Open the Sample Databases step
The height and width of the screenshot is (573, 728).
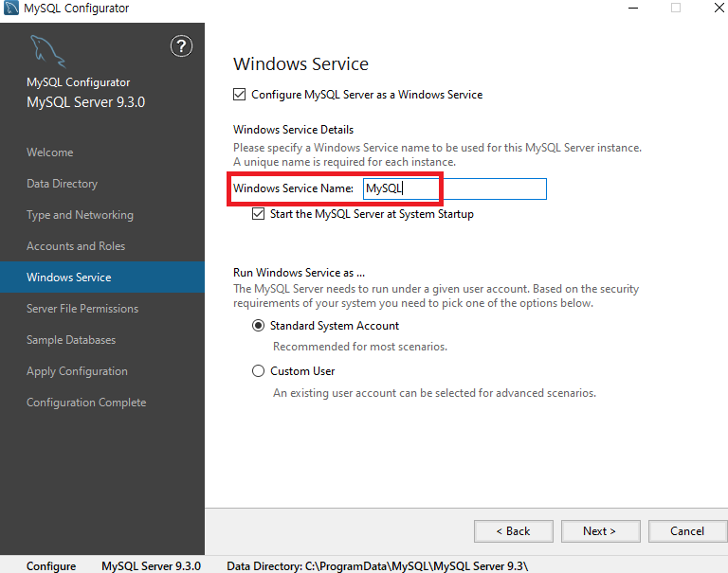[x=71, y=340]
